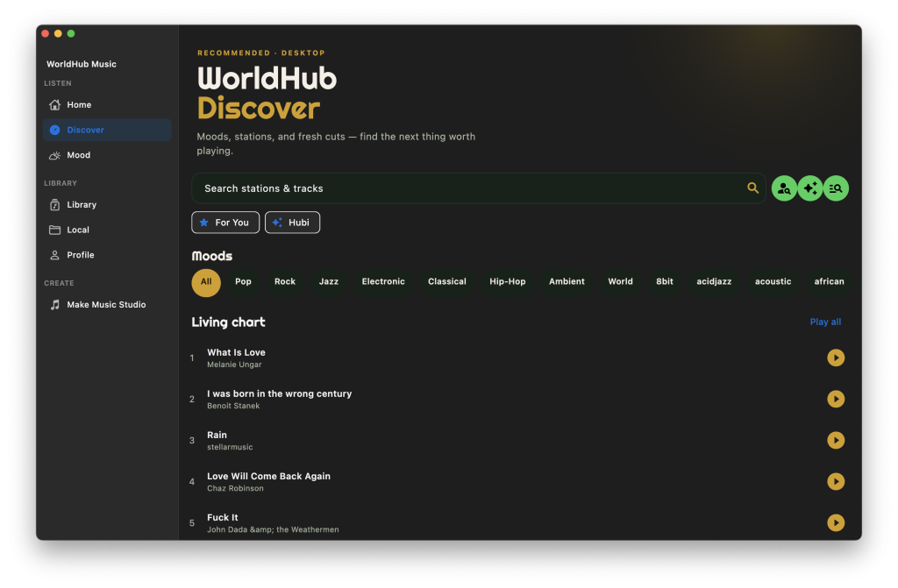Choose the african mood tag
This screenshot has width=898, height=588.
[829, 281]
